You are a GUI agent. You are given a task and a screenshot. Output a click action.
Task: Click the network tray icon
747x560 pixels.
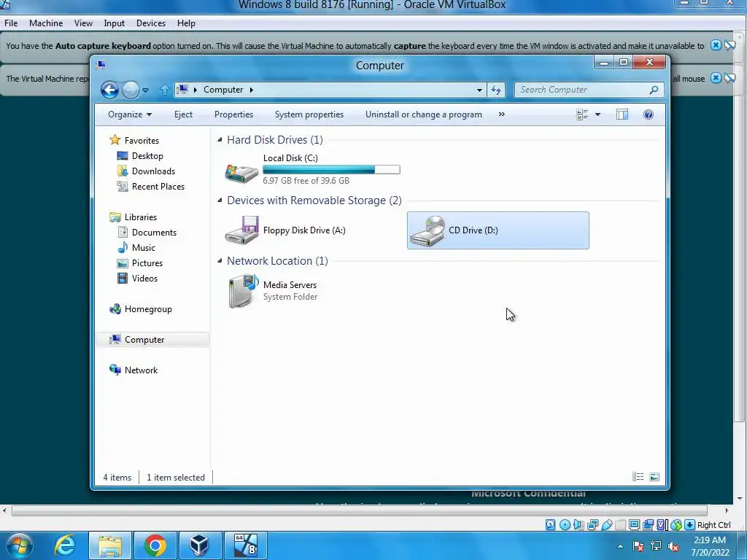coord(656,546)
